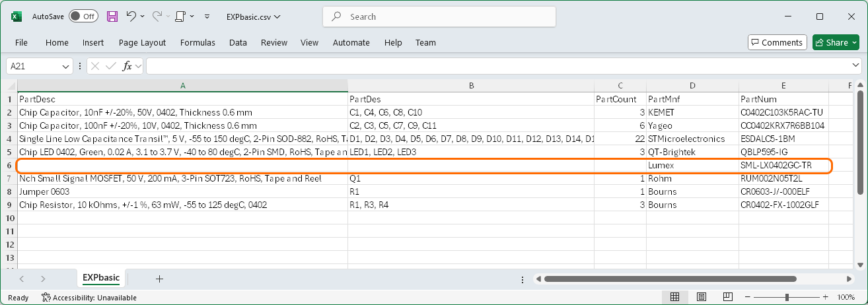Click the Excel app logo icon

click(16, 16)
